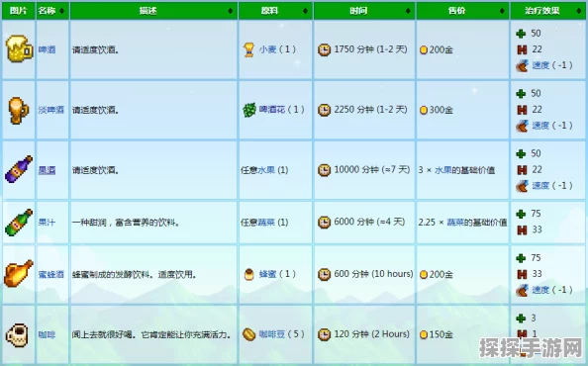Sort table by 治疗效果 column arrows
The height and width of the screenshot is (366, 588).
pyautogui.click(x=579, y=11)
